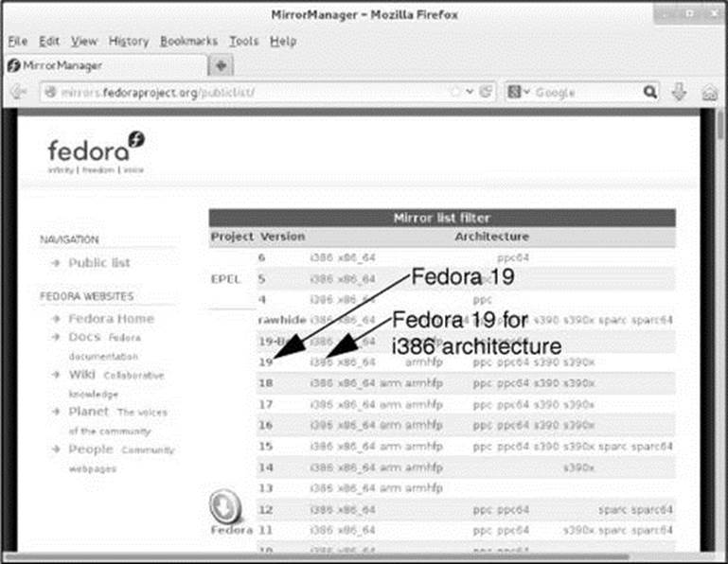Click the Version column header

tap(282, 237)
